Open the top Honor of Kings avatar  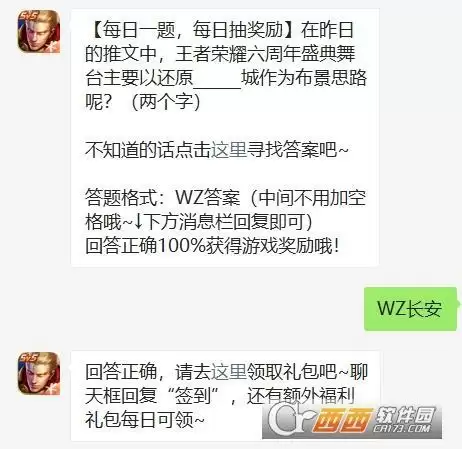(39, 31)
